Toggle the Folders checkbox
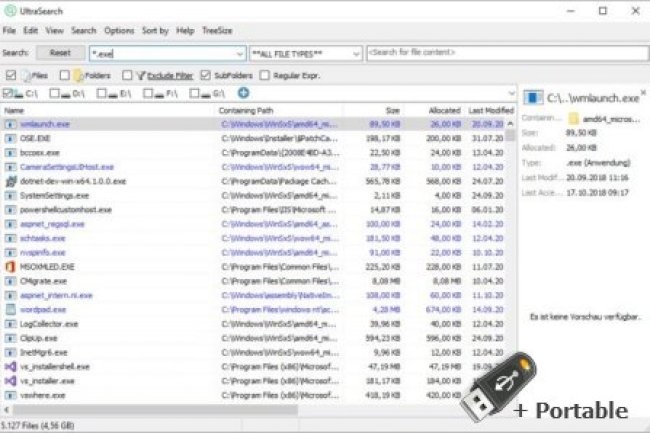This screenshot has width=650, height=433. [x=65, y=75]
